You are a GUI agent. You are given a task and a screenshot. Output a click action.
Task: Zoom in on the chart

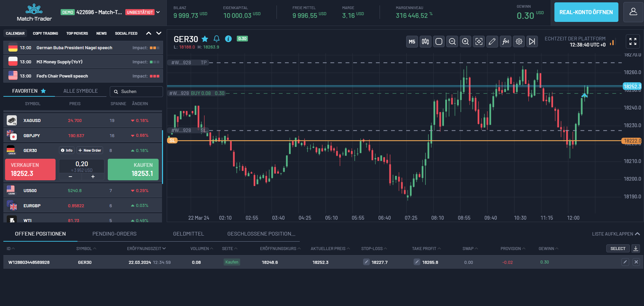(x=465, y=41)
